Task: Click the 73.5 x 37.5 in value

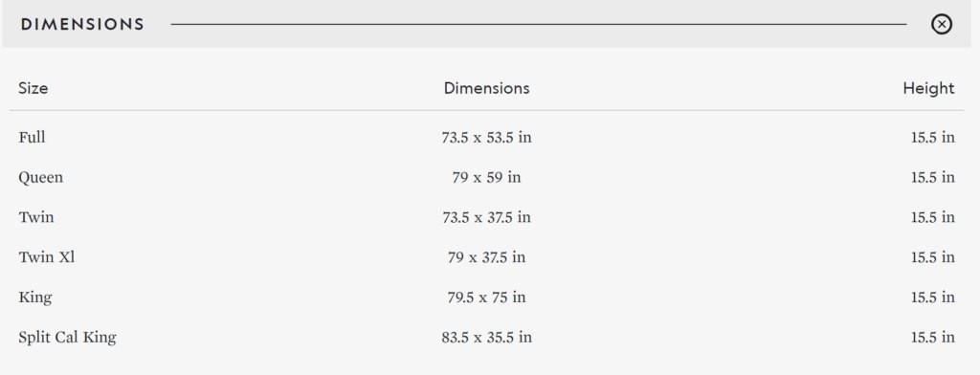Action: tap(486, 217)
